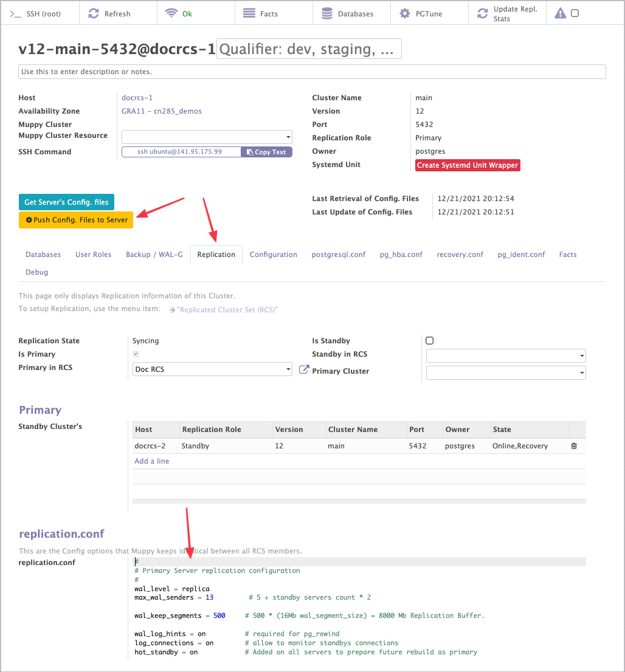Enable the Is Standby checkbox
Image resolution: width=625 pixels, height=672 pixels.
pos(430,341)
